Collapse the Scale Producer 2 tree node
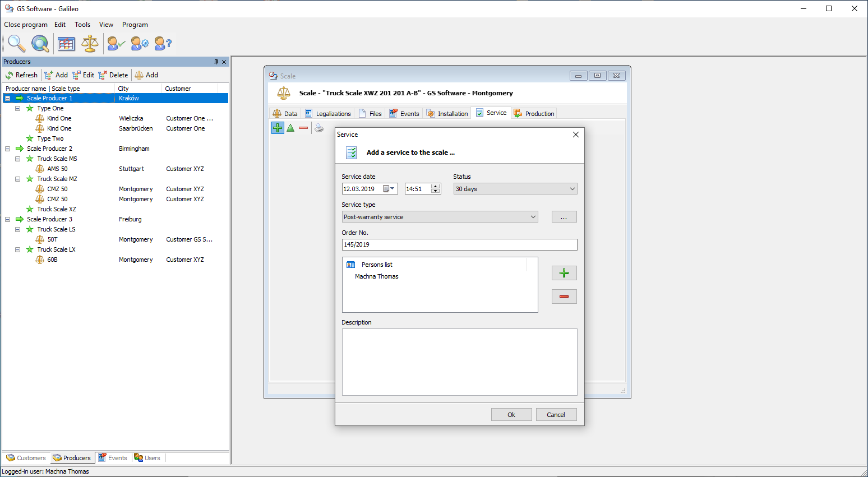This screenshot has width=868, height=477. (x=8, y=149)
